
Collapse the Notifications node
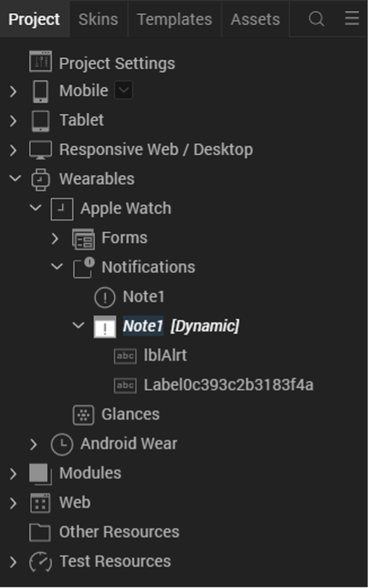coord(57,267)
